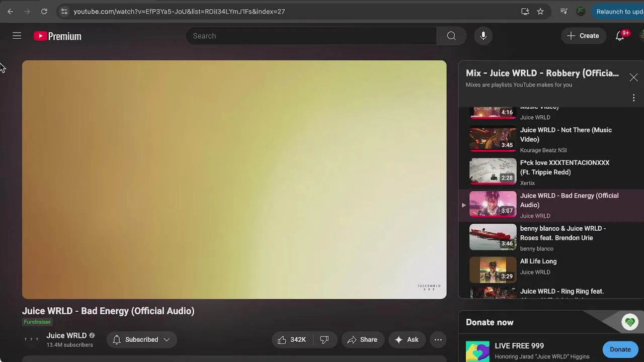The width and height of the screenshot is (644, 362).
Task: Play All Life Long thumbnail
Action: 493,270
